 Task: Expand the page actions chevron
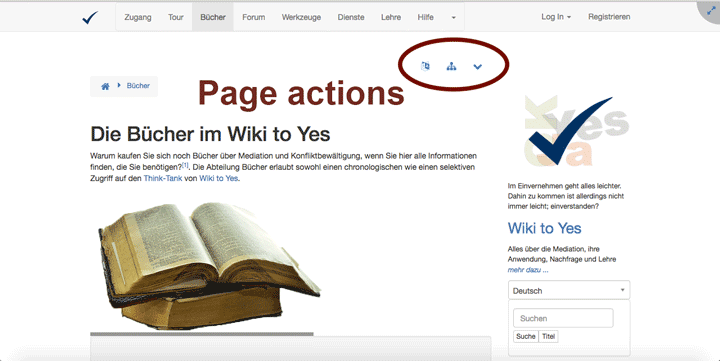478,67
